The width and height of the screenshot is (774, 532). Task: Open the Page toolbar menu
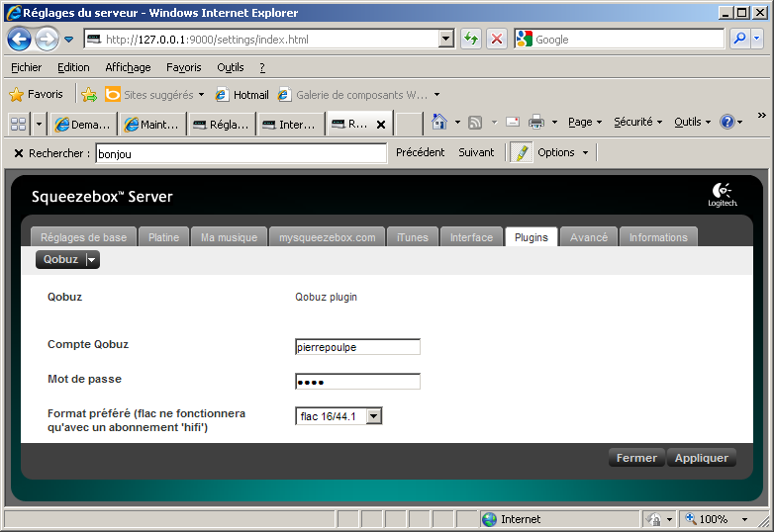[x=584, y=122]
